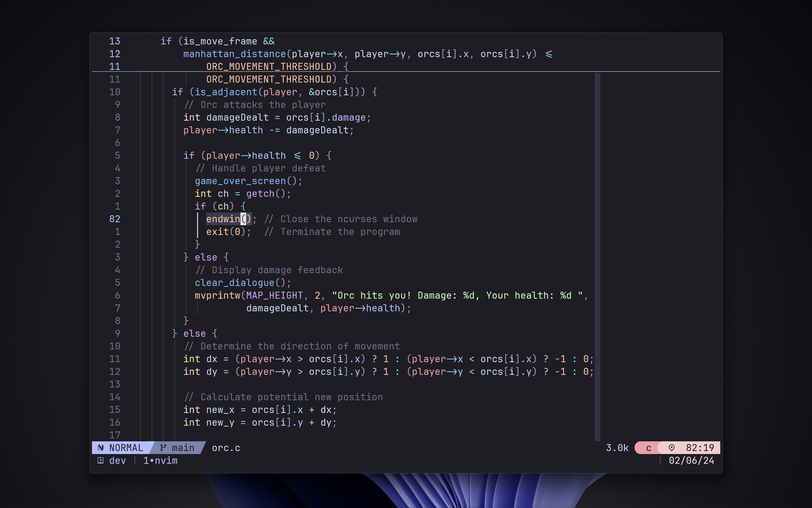This screenshot has height=508, width=812.
Task: Select the 1•nvim tmux window tab
Action: point(160,461)
